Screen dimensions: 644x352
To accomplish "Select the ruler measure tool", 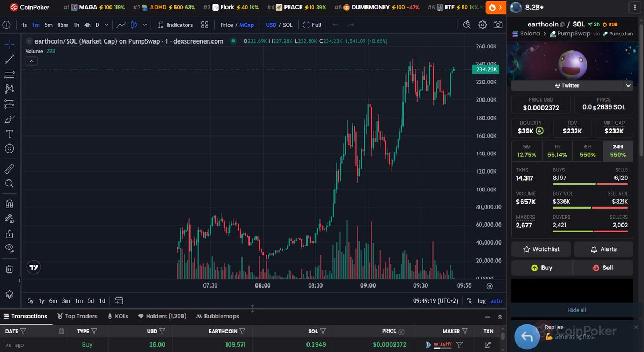I will tap(9, 169).
